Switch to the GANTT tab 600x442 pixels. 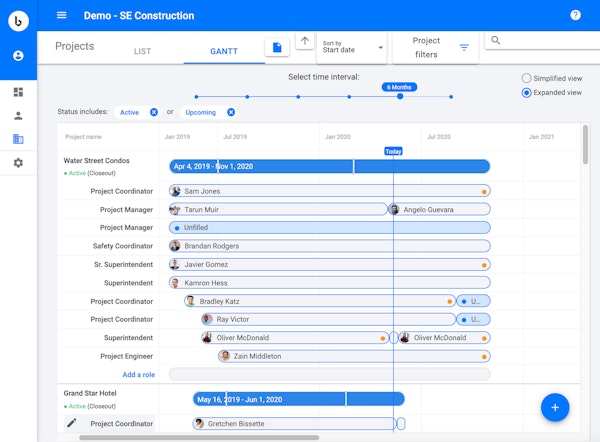pyautogui.click(x=223, y=51)
